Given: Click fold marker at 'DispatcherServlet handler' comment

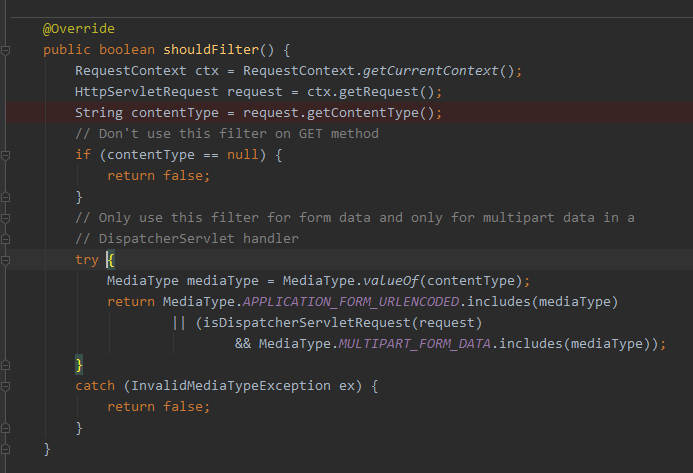Looking at the screenshot, I should [x=6, y=238].
